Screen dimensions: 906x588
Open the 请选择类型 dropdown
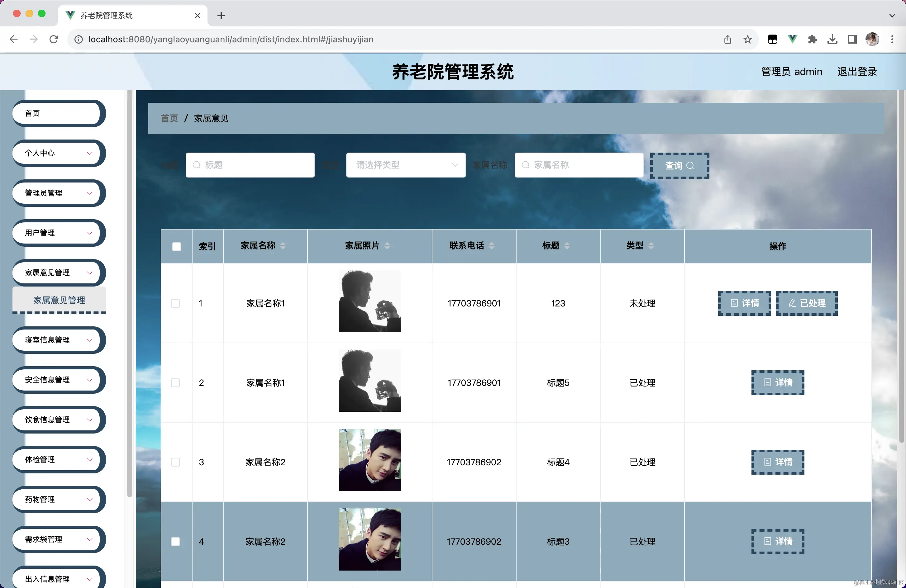coord(405,165)
